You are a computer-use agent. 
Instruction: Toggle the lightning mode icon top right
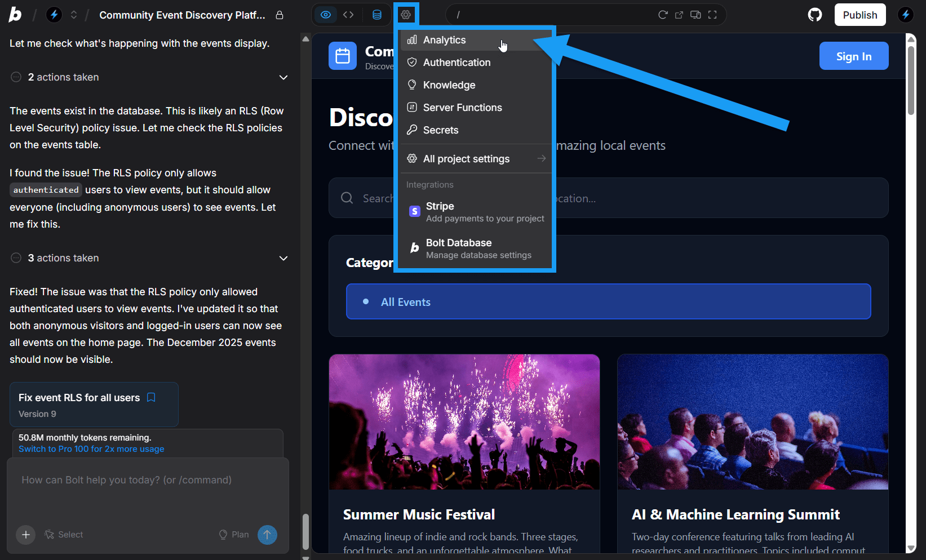[x=905, y=15]
